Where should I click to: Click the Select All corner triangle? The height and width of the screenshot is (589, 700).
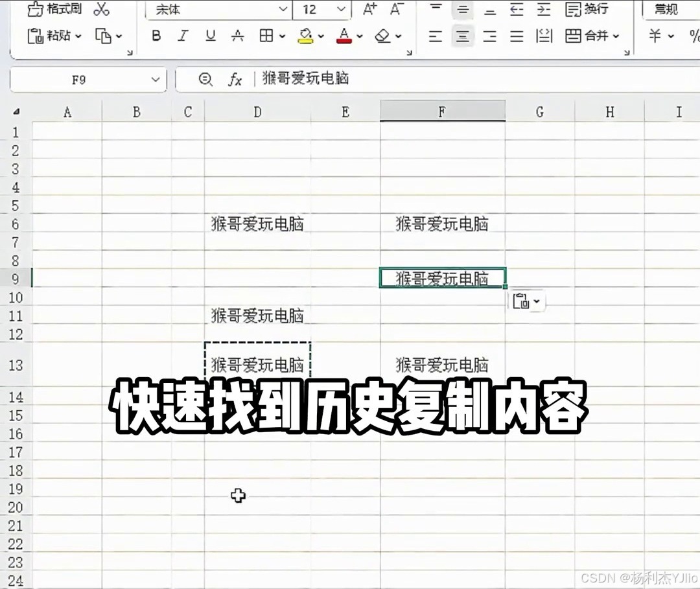(16, 111)
